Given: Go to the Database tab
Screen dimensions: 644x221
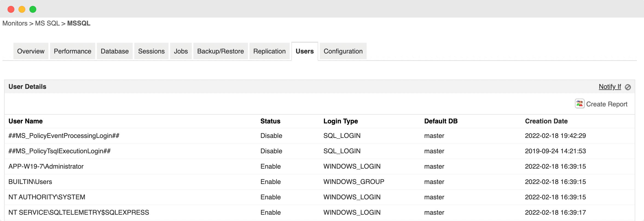Looking at the screenshot, I should pyautogui.click(x=115, y=51).
